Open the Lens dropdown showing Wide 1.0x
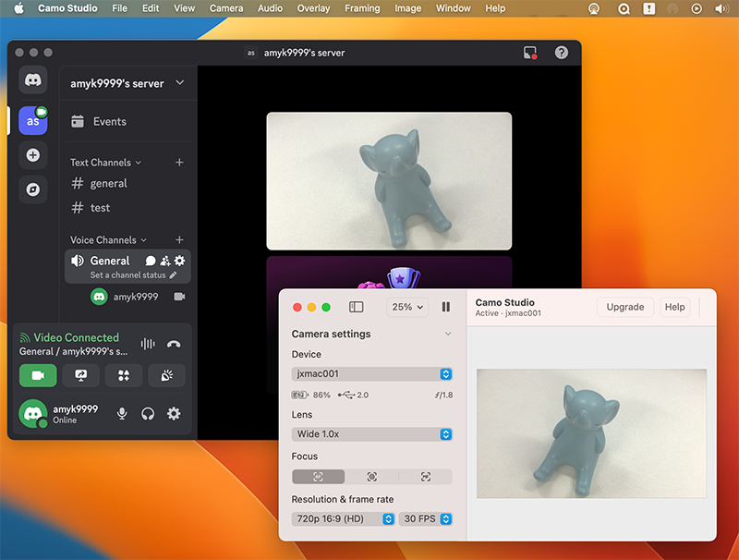This screenshot has width=739, height=560. tap(372, 434)
